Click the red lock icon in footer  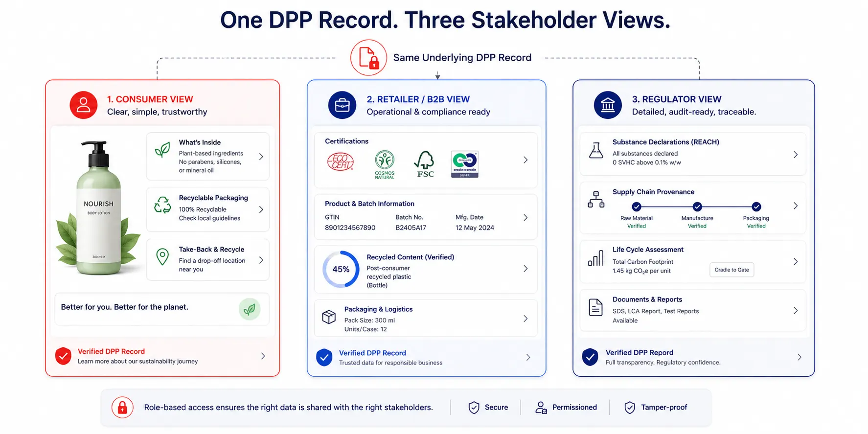(122, 407)
